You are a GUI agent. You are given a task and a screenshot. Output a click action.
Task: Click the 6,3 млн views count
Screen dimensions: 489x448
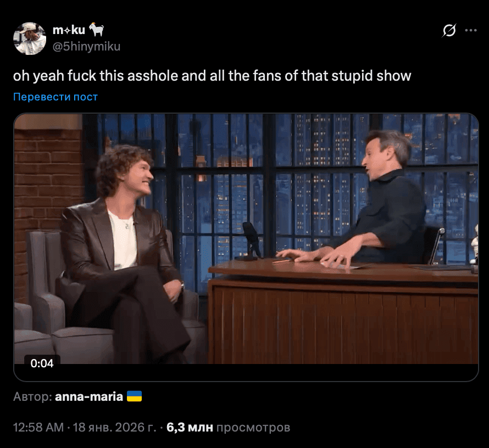point(190,427)
